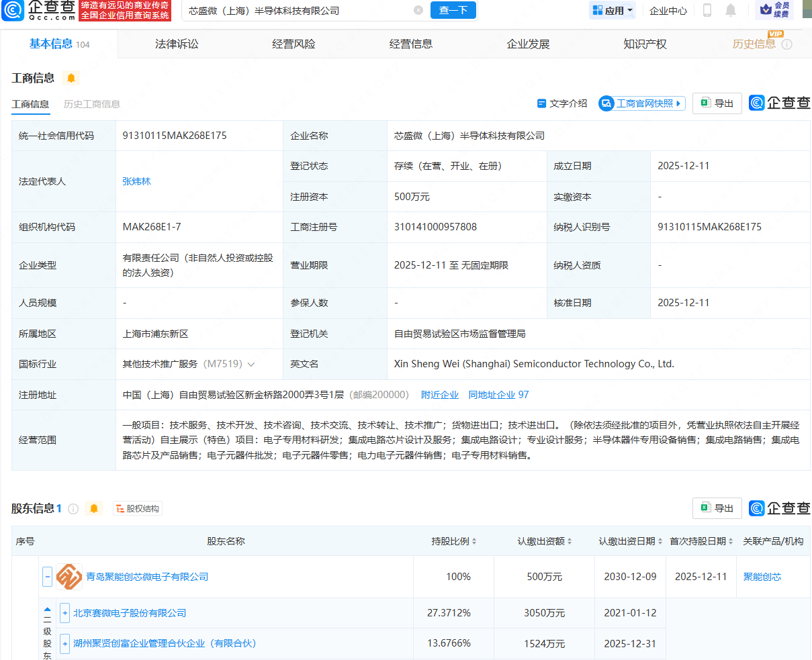Image resolution: width=812 pixels, height=660 pixels.
Task: Click the info icon next to 股东信息
Action: (x=73, y=509)
